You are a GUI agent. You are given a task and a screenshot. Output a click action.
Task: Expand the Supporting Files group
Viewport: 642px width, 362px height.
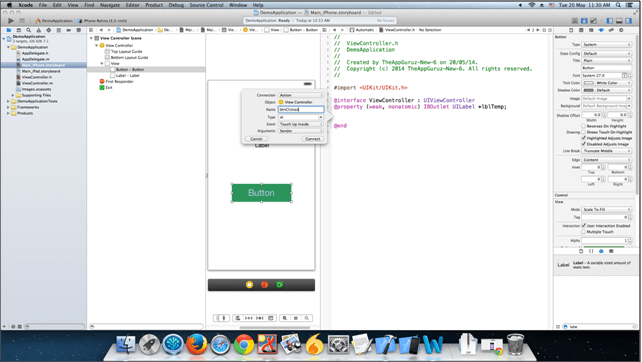(x=13, y=95)
